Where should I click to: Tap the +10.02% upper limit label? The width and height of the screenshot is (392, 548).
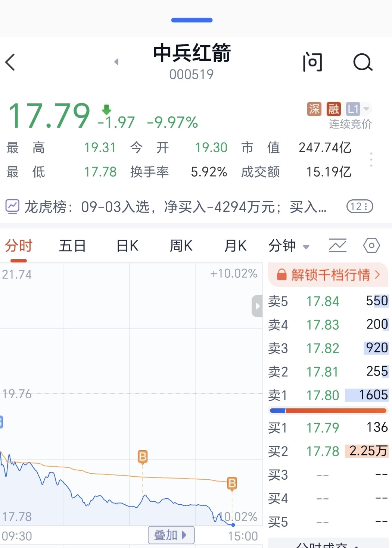[234, 273]
